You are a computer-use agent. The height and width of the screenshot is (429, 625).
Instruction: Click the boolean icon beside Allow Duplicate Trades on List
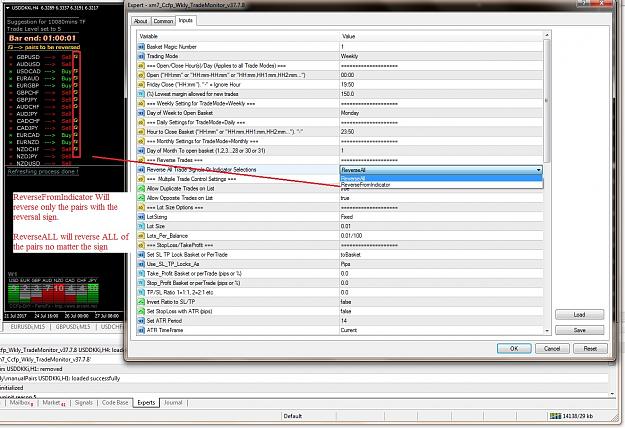coord(141,188)
